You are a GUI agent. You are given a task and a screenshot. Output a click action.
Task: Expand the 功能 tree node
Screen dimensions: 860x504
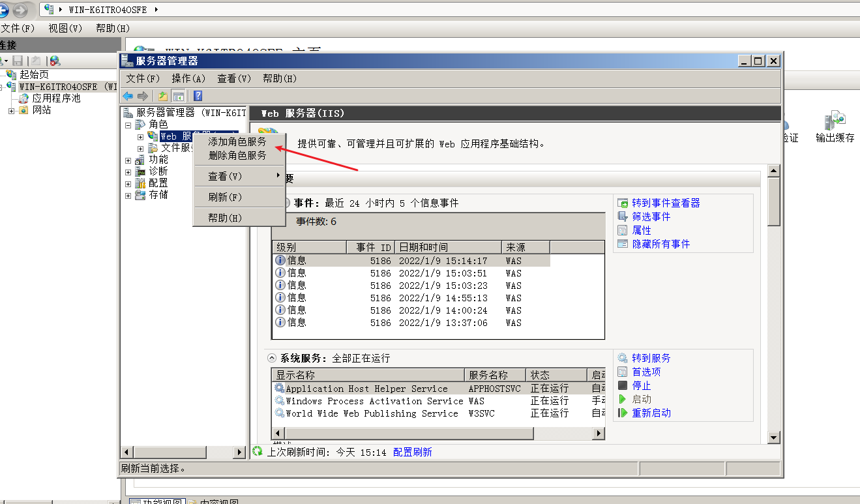(x=128, y=160)
